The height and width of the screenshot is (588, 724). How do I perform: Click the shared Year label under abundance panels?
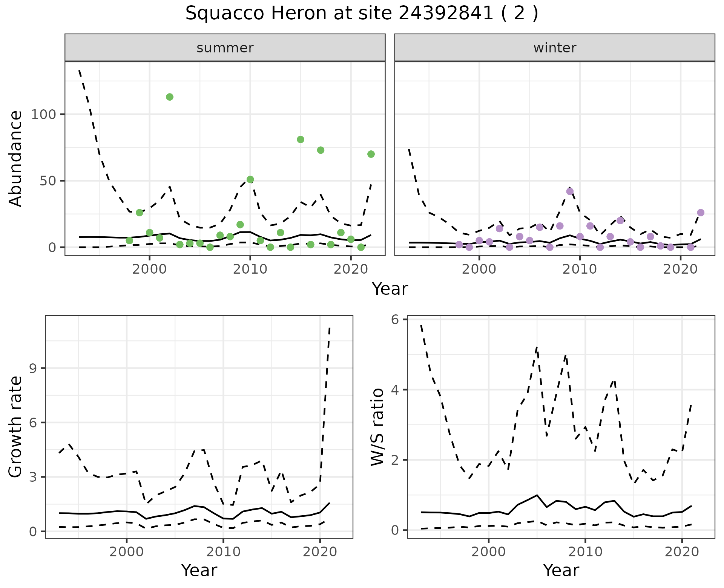click(390, 289)
